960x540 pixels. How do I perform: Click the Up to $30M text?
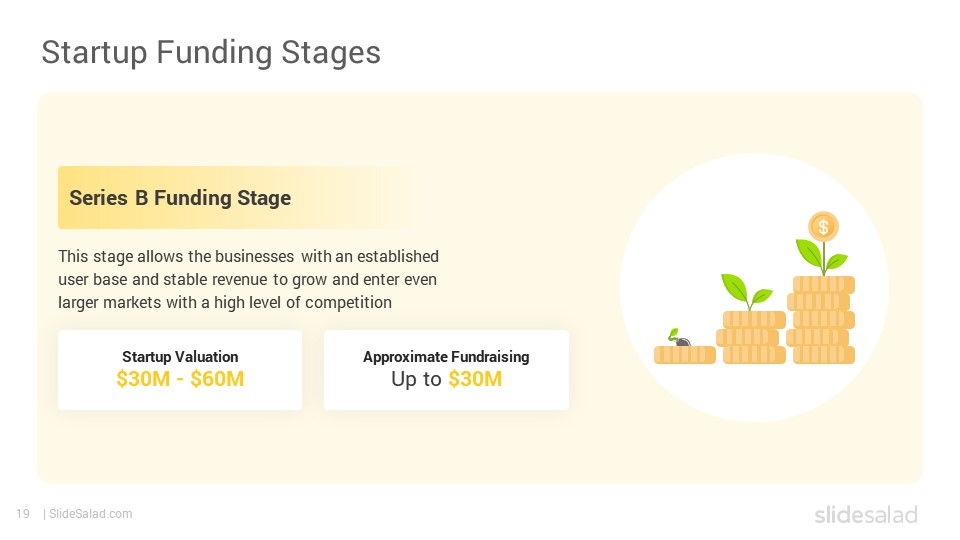[x=446, y=379]
